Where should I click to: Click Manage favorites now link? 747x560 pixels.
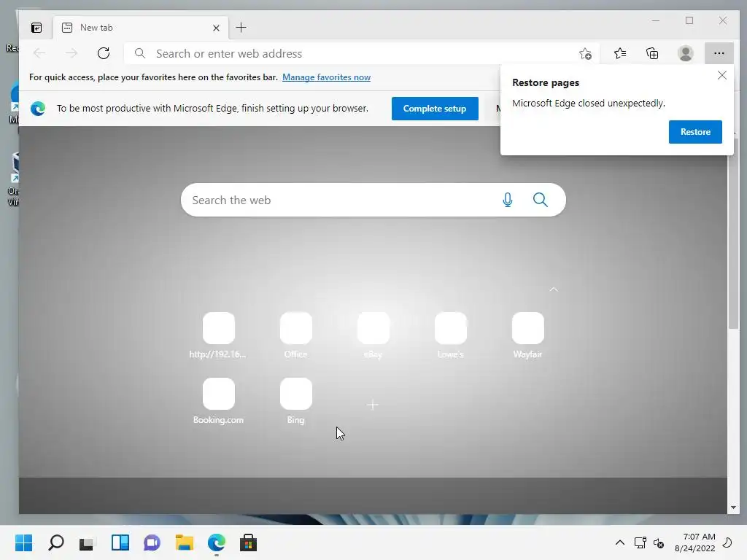click(326, 77)
